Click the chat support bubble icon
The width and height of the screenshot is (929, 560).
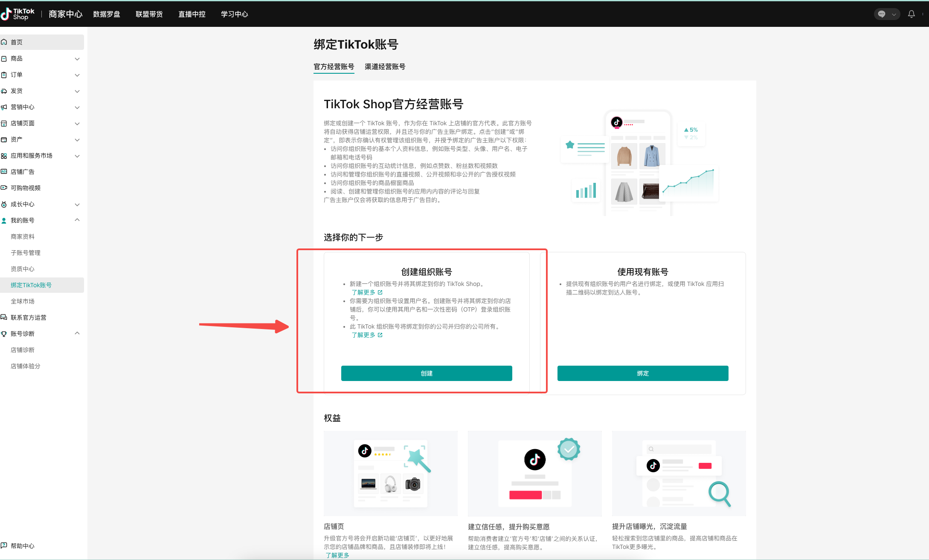coord(881,14)
